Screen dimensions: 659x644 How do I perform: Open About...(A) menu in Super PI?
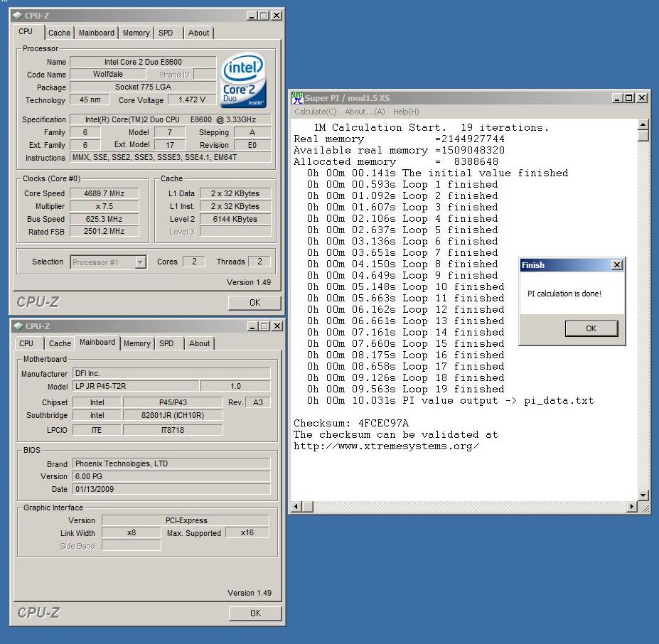pyautogui.click(x=365, y=112)
